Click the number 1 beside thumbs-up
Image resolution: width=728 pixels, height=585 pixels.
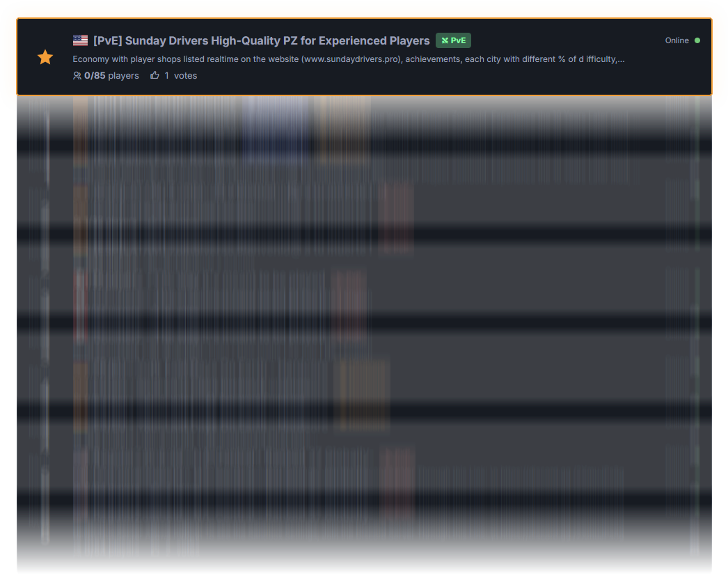[x=167, y=75]
